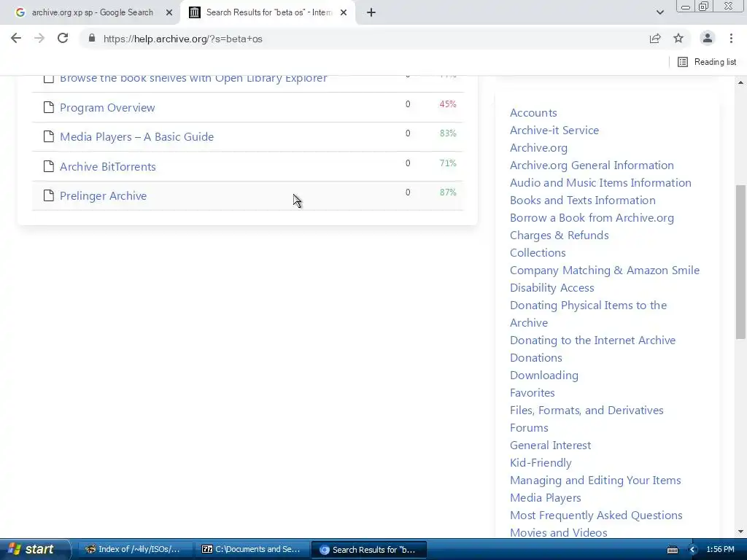Viewport: 747px width, 560px height.
Task: Click the page vertical scrollbar thumb
Action: [740, 262]
